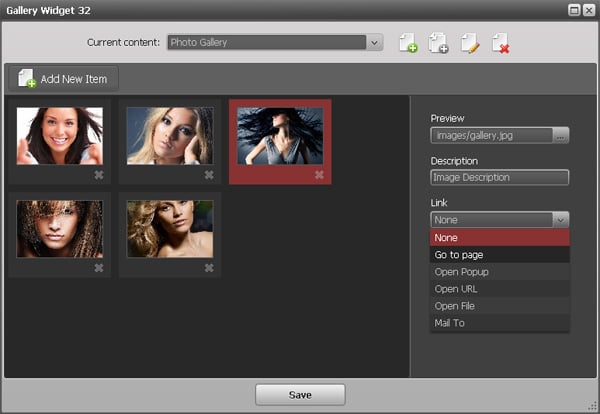Click the Description input field
This screenshot has height=414, width=600.
499,178
